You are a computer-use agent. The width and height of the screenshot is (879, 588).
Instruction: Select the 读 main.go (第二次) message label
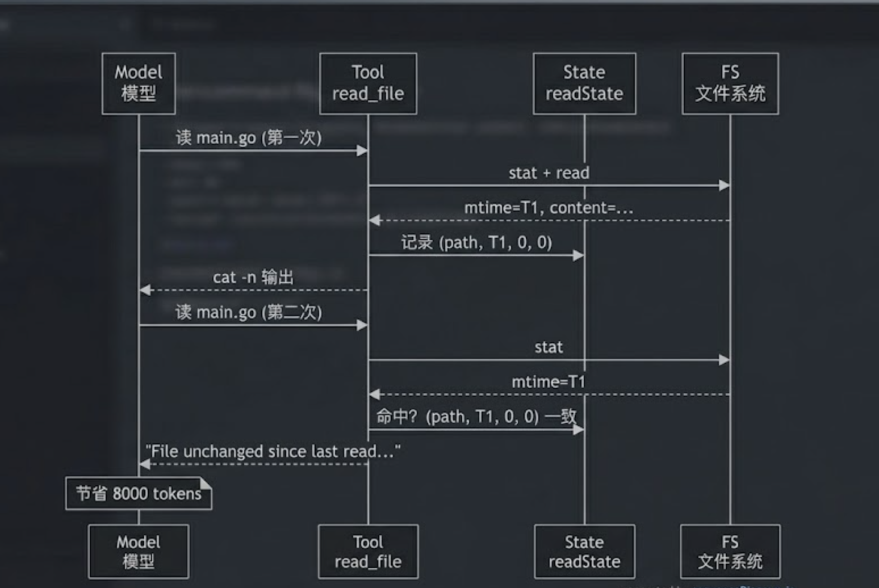[x=249, y=312]
